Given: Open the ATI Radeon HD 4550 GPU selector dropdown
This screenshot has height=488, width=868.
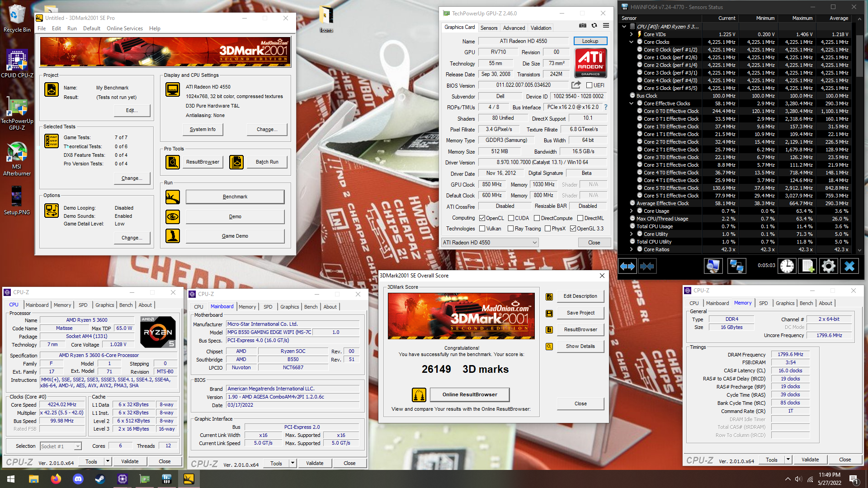Looking at the screenshot, I should (490, 243).
